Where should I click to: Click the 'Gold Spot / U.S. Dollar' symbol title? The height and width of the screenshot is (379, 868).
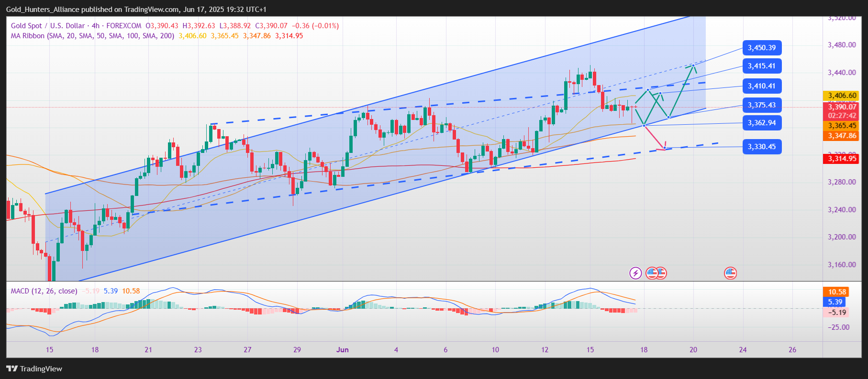tap(48, 26)
